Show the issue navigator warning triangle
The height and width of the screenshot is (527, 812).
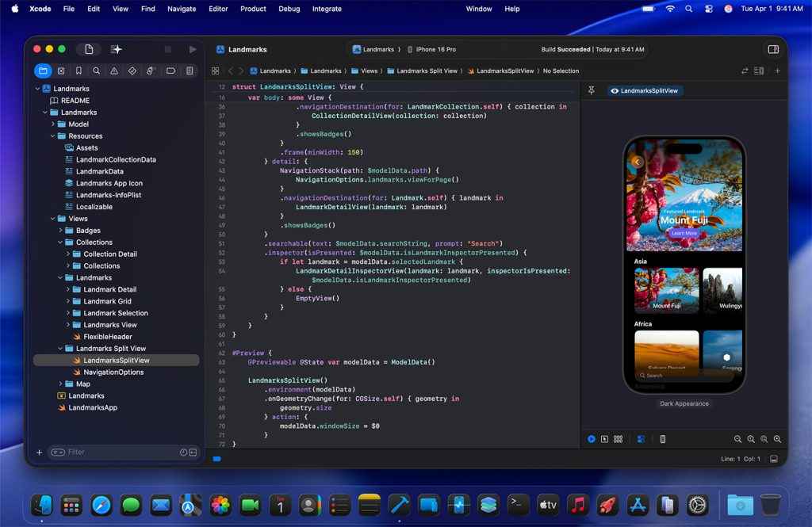pos(113,71)
